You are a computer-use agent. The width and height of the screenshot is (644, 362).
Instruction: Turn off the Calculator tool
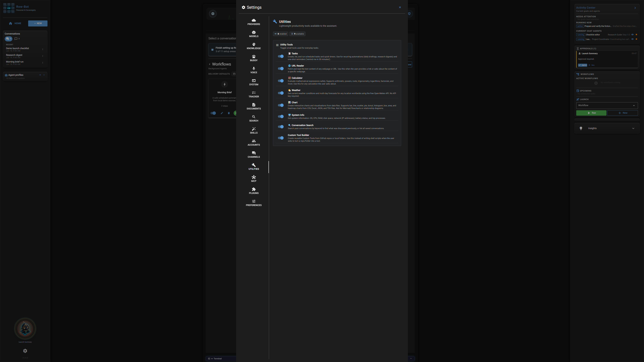[x=281, y=81]
